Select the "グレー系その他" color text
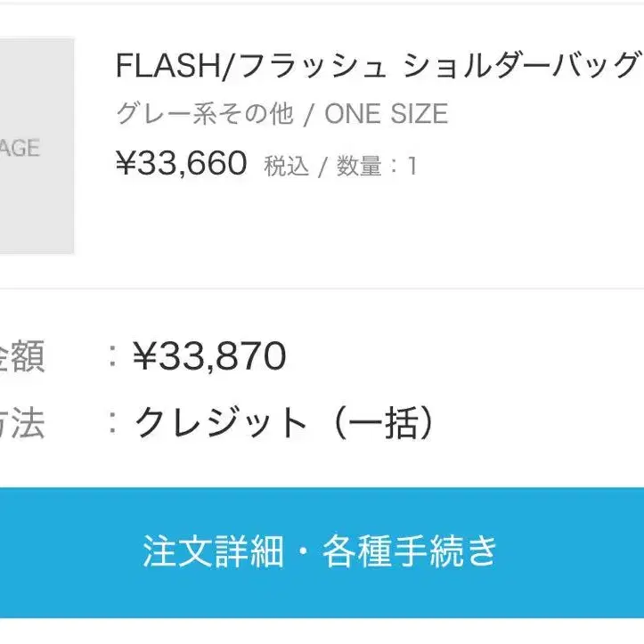The height and width of the screenshot is (644, 644). 205,114
